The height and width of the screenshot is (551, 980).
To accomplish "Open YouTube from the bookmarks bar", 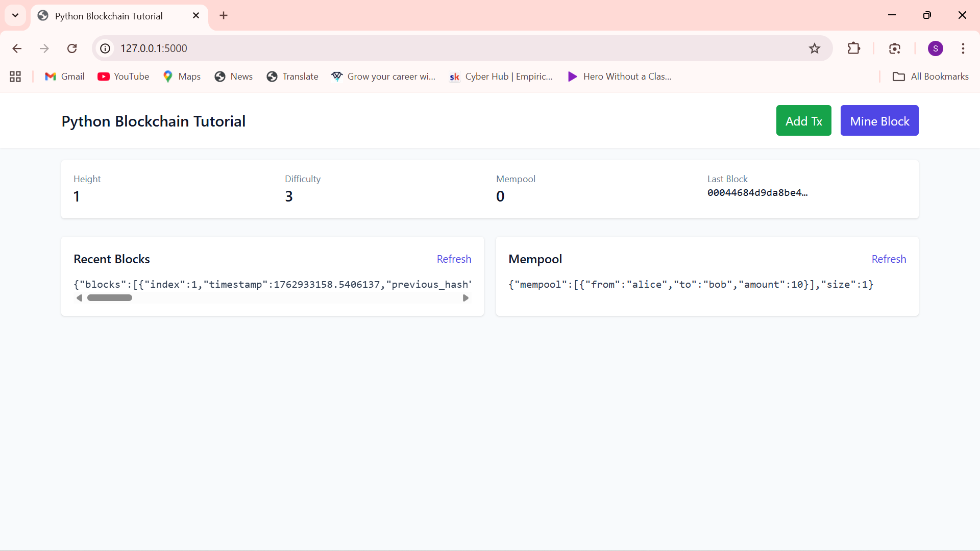I will coord(123,77).
